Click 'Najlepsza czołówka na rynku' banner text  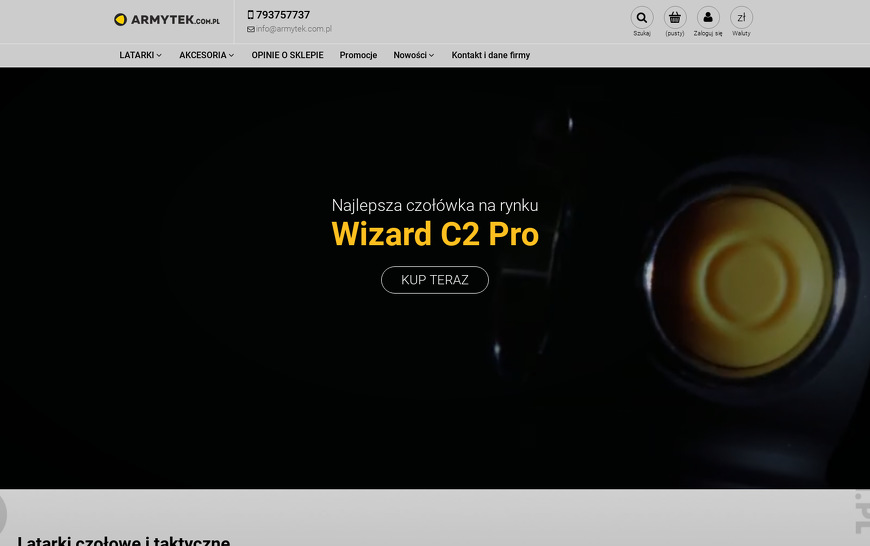[435, 205]
